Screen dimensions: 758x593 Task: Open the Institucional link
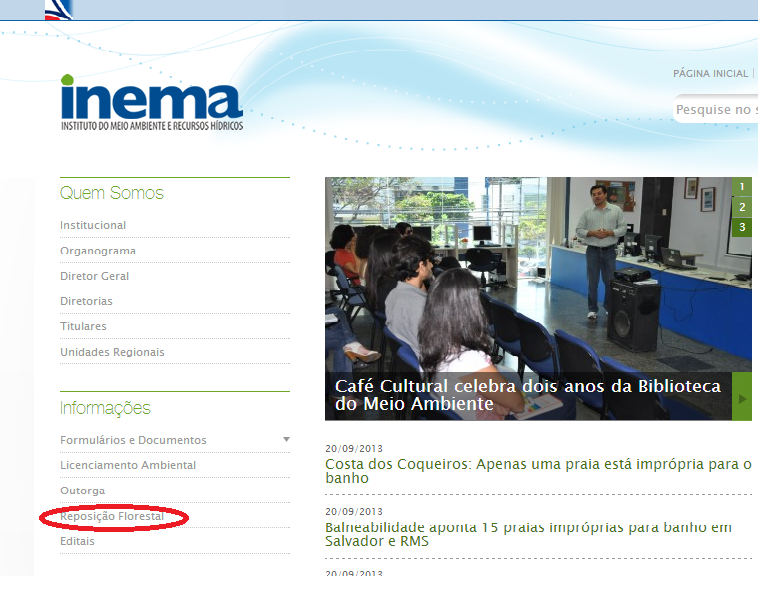click(93, 225)
